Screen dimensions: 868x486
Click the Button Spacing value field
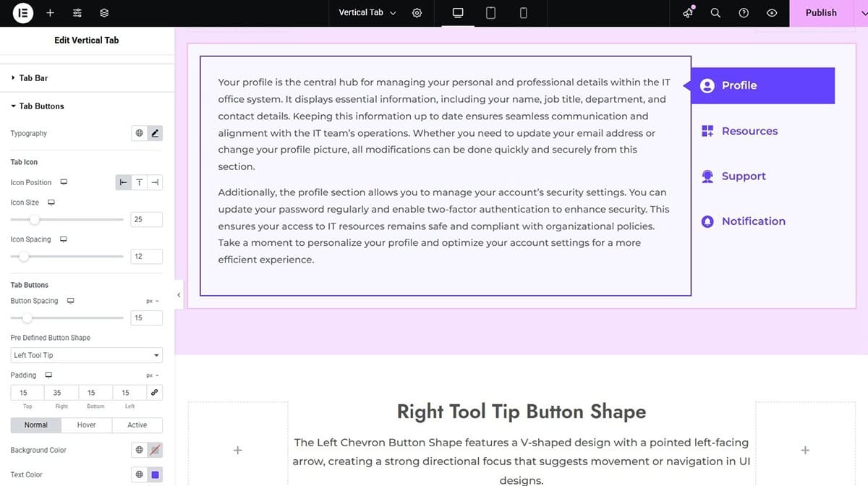point(147,317)
